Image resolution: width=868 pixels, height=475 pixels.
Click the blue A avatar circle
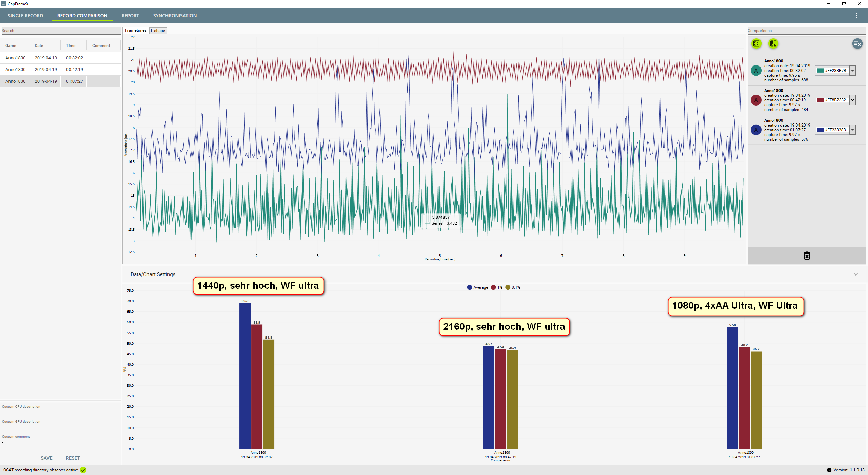(x=756, y=130)
